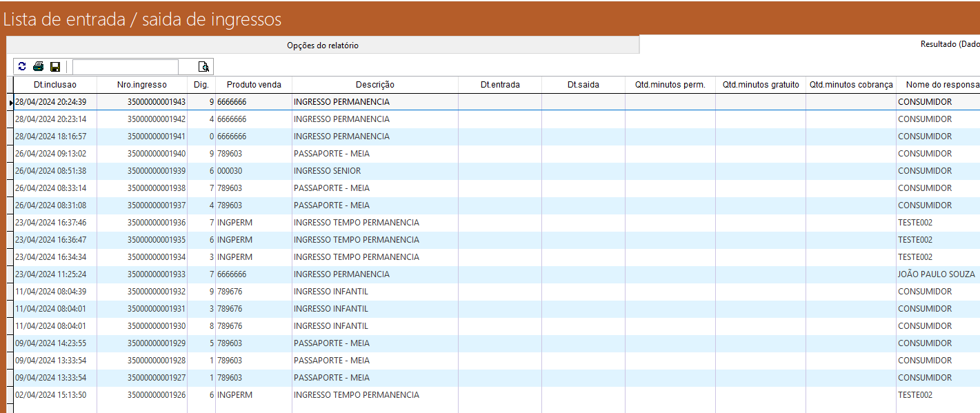The height and width of the screenshot is (413, 980).
Task: Save the report with the floppy disk icon
Action: pos(55,67)
